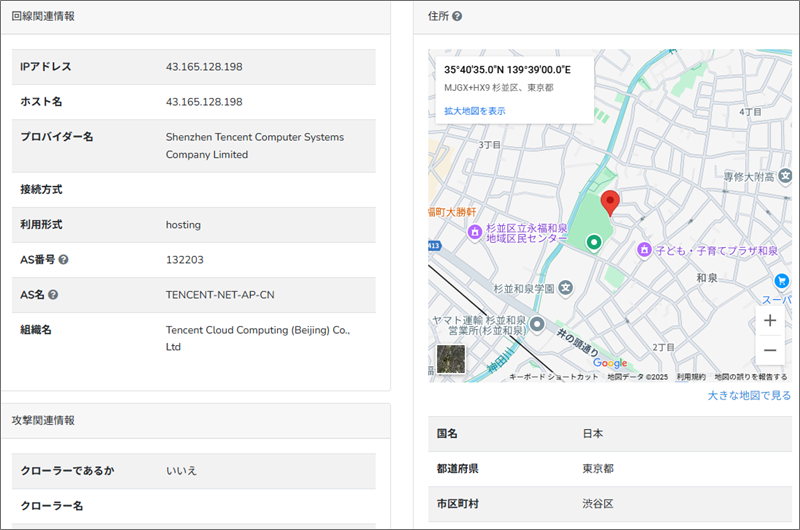The height and width of the screenshot is (530, 800).
Task: Click the AS number value 132203
Action: pyautogui.click(x=185, y=260)
